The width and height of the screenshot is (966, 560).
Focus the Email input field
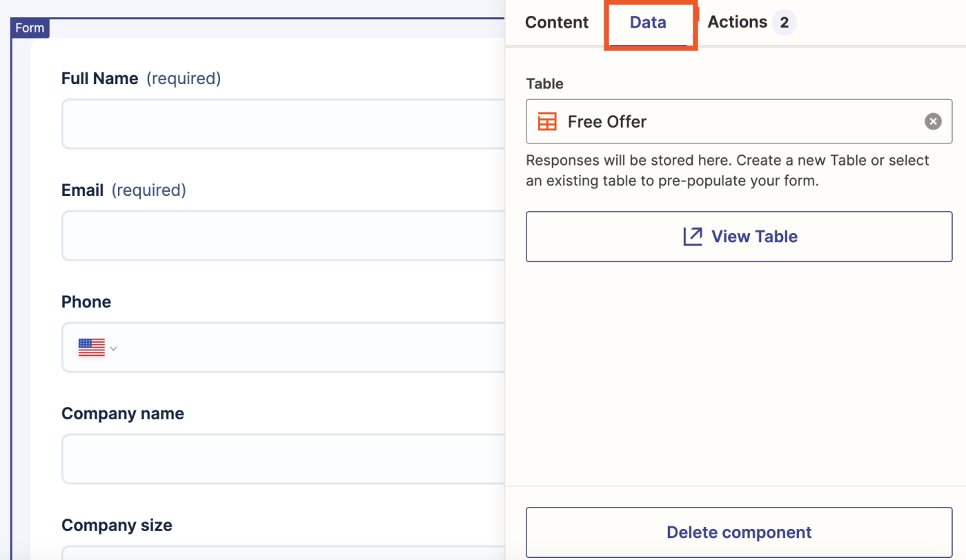tap(283, 236)
